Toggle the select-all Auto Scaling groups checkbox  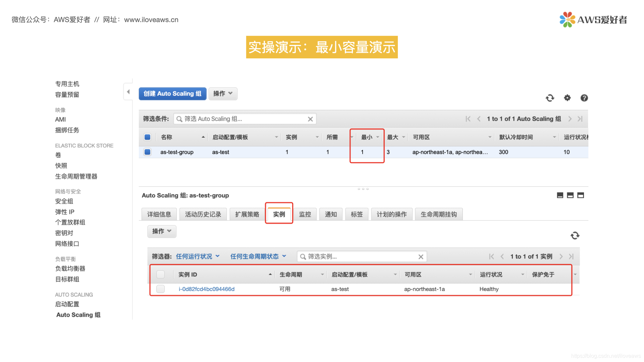(147, 137)
